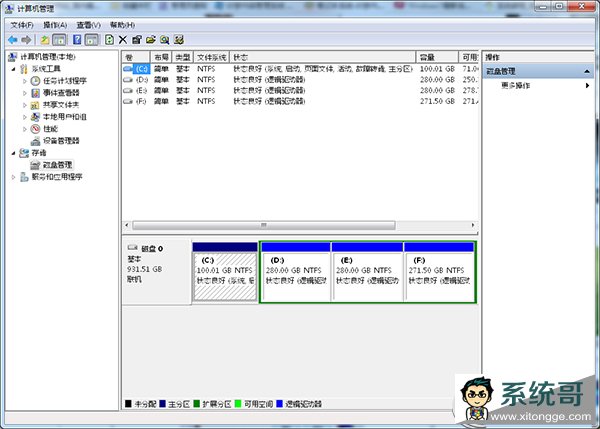Select the (D:) partition block in disk map
This screenshot has width=600, height=429.
295,272
